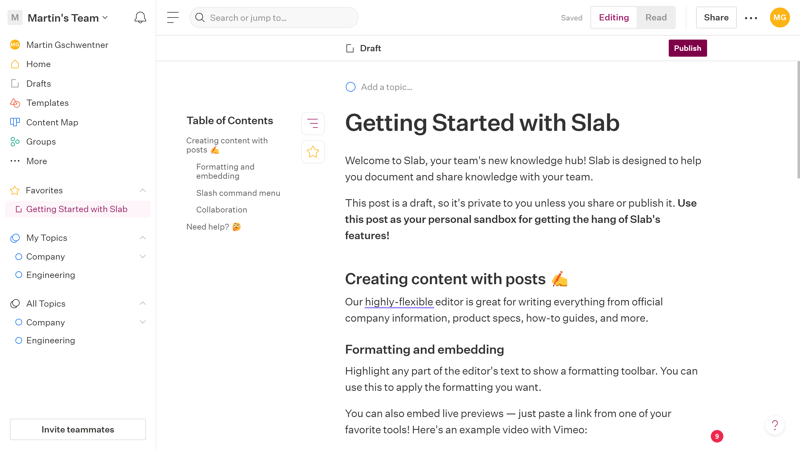This screenshot has height=450, width=800.
Task: Toggle the table of contents icon
Action: [x=313, y=123]
